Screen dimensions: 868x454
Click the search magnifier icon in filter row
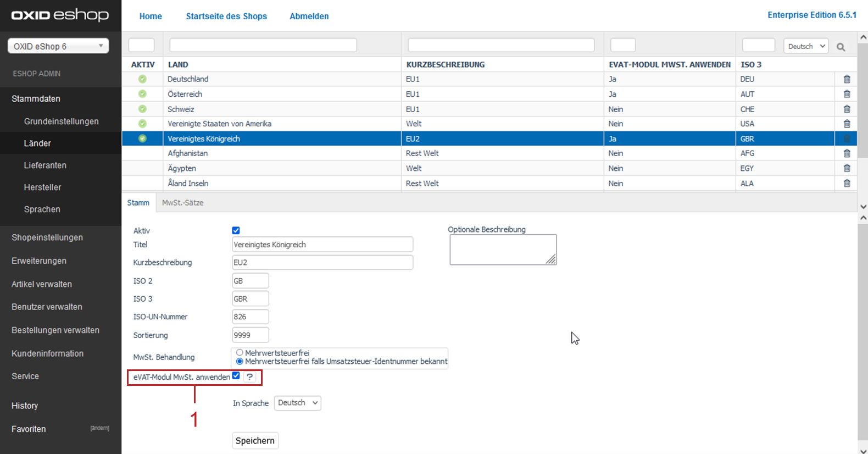pos(841,47)
